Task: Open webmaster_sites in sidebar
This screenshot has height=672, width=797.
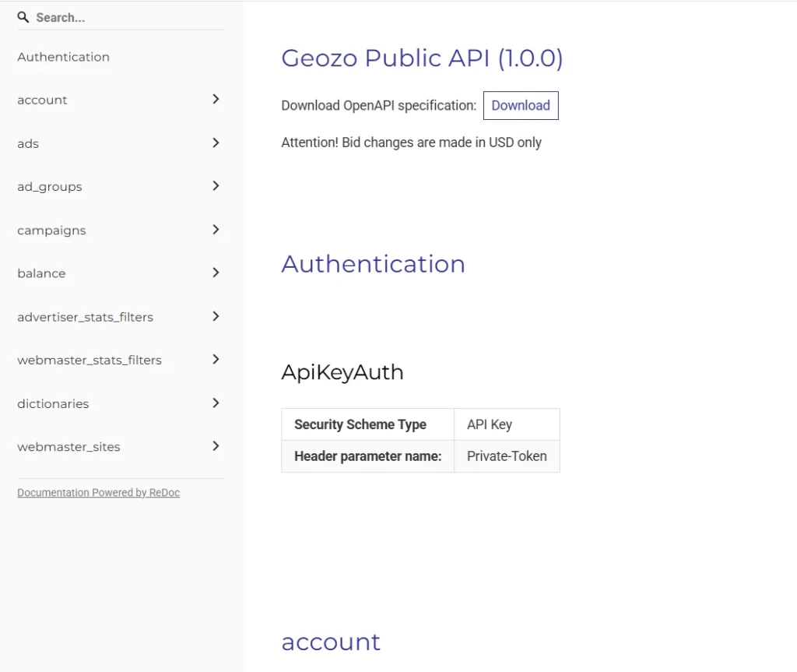Action: (x=68, y=447)
